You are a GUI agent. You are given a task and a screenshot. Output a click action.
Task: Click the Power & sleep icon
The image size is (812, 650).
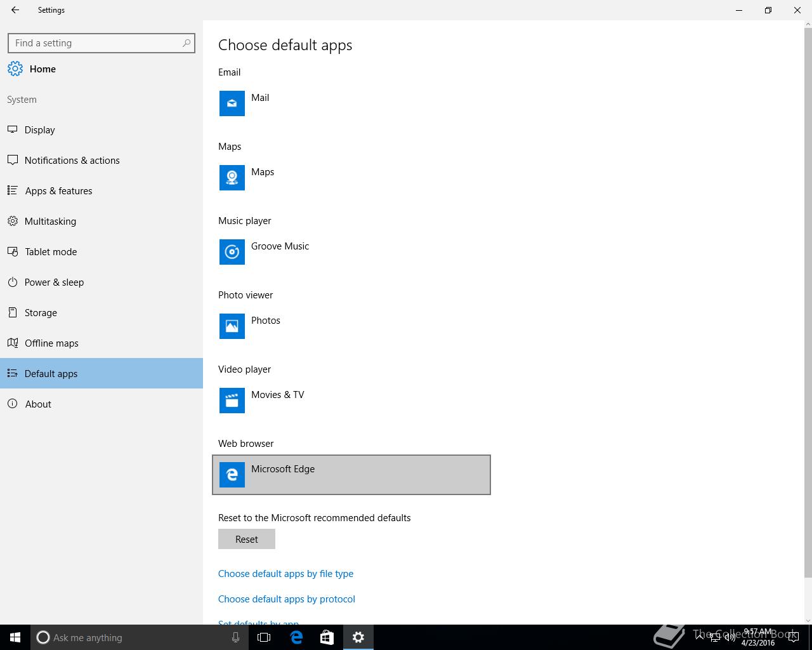click(13, 282)
